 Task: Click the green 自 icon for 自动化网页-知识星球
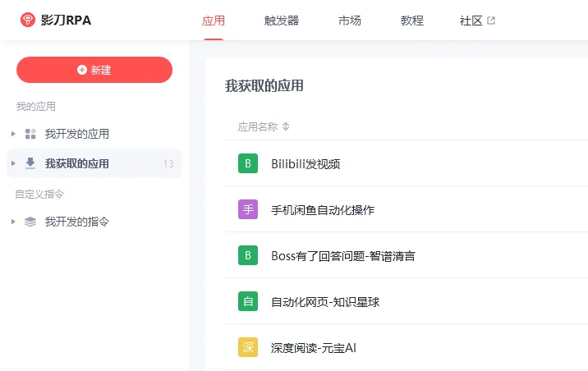pos(248,301)
